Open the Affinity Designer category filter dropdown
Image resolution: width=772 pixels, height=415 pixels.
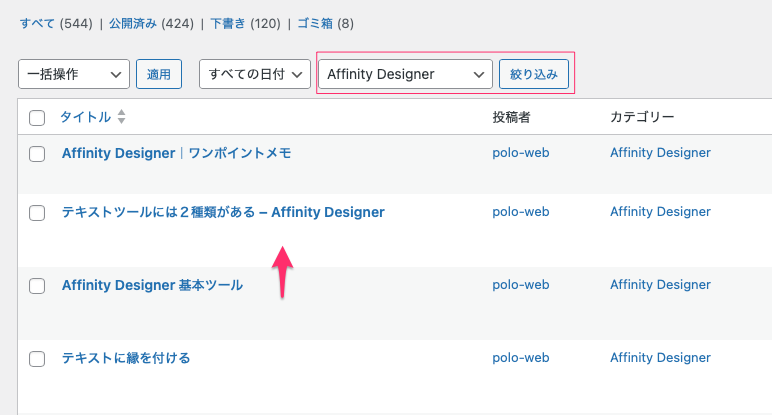[x=405, y=74]
